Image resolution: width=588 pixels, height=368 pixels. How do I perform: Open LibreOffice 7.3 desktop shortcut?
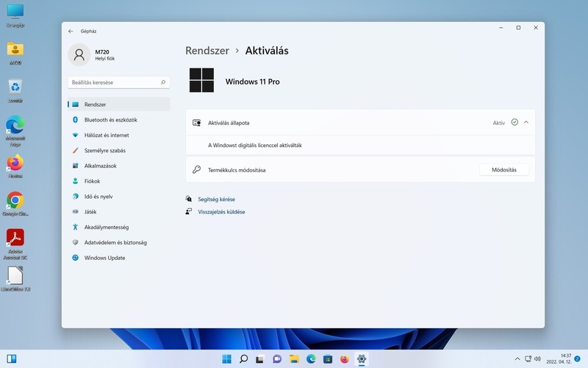(15, 279)
